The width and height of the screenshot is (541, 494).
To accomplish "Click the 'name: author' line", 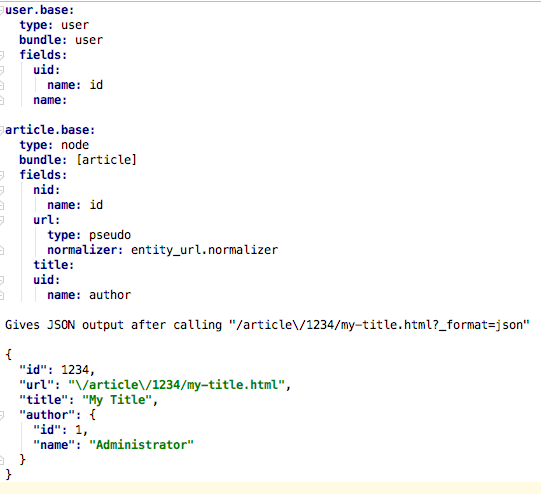I will 89,295.
